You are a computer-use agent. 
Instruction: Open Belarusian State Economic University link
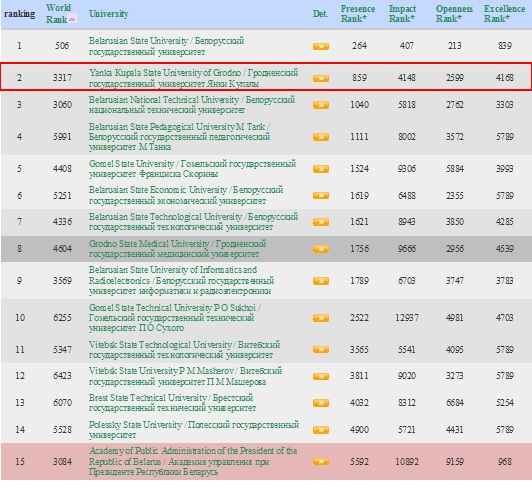186,195
